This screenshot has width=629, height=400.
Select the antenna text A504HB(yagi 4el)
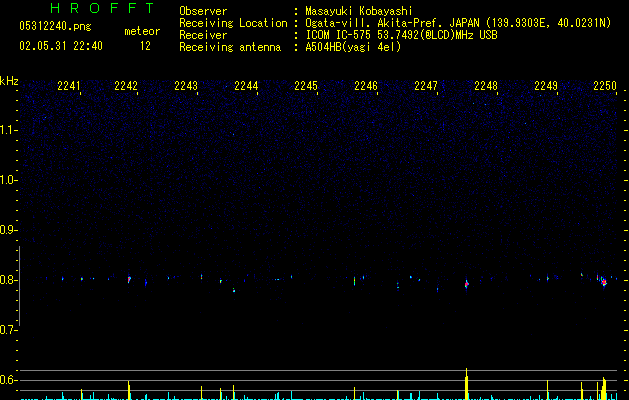click(x=353, y=47)
